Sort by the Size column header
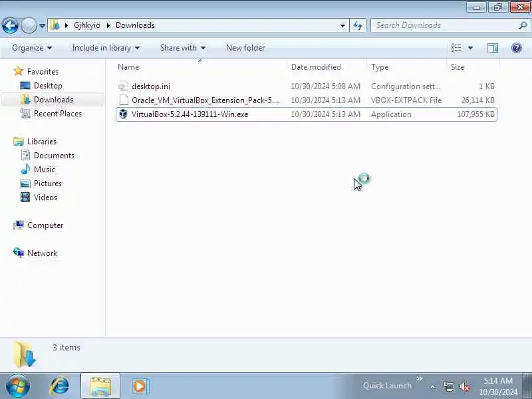This screenshot has width=532, height=399. (x=473, y=67)
